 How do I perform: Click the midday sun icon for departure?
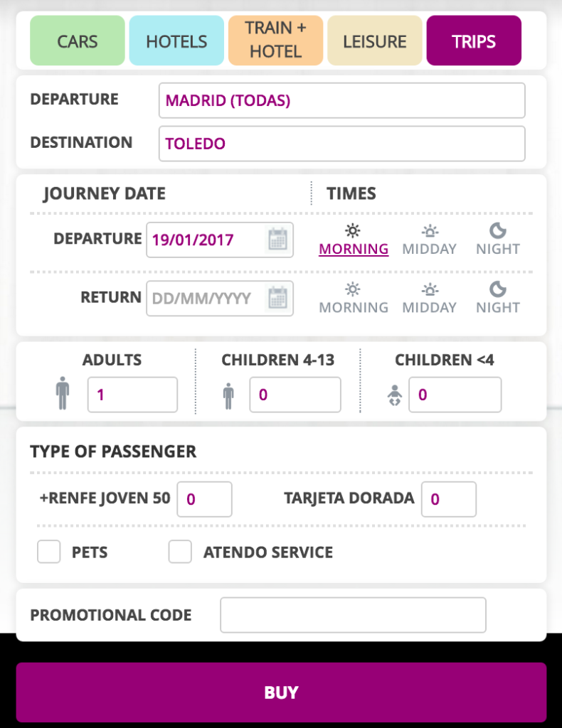430,231
